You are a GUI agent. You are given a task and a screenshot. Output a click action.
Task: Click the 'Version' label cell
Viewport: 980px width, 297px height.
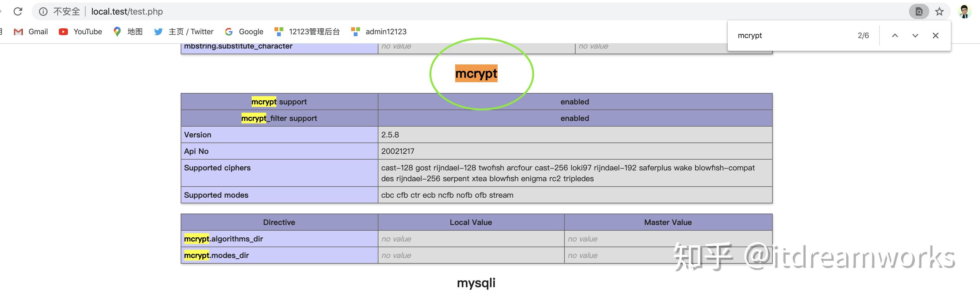(x=279, y=135)
